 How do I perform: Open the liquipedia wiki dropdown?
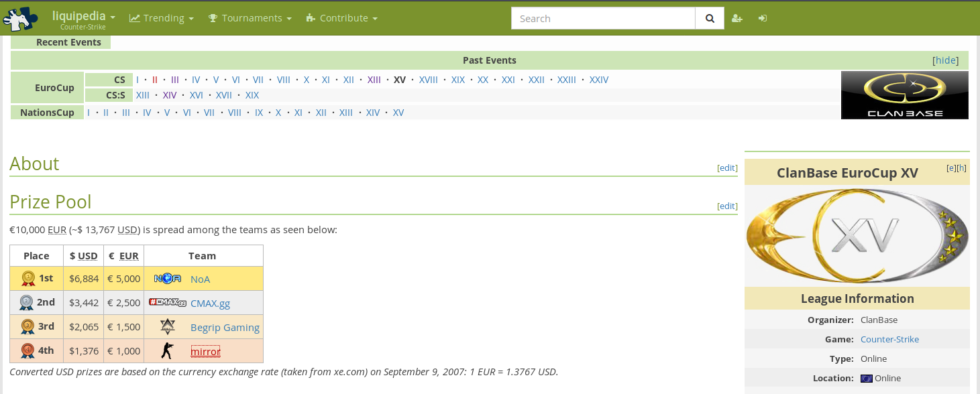coord(83,17)
